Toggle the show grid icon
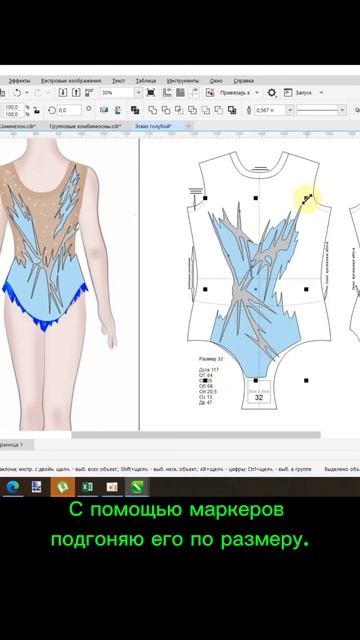 [180, 93]
